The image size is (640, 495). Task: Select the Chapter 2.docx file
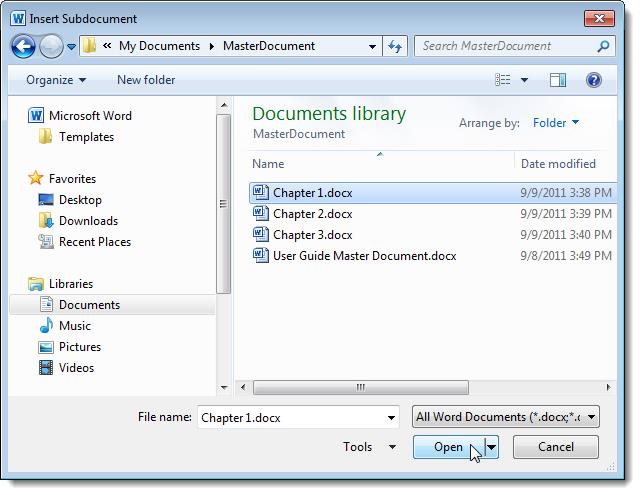tap(433, 214)
